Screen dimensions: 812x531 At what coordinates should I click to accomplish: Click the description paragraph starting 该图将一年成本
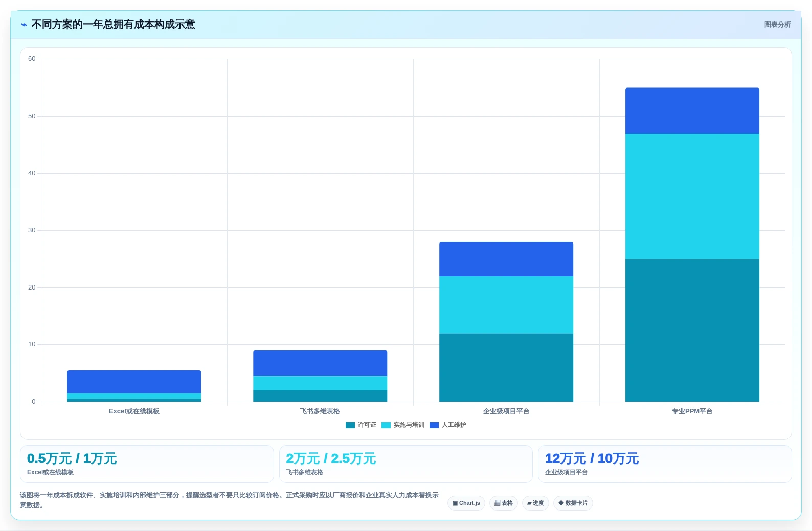229,500
